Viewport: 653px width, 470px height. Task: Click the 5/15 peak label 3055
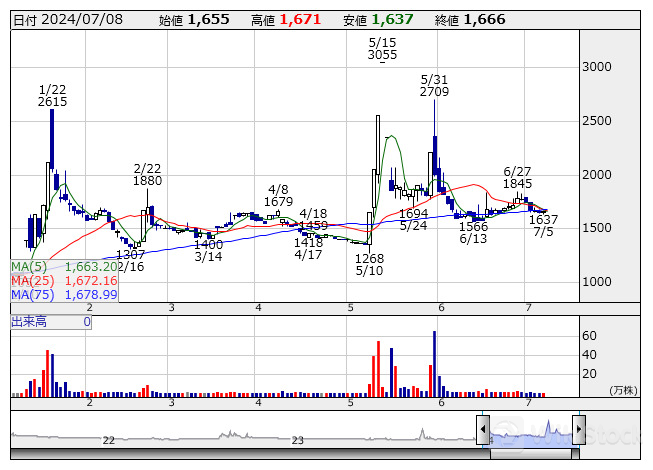click(x=382, y=55)
